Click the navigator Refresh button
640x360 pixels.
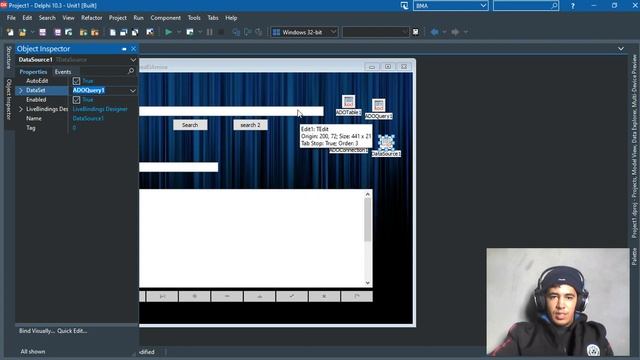pyautogui.click(x=357, y=296)
